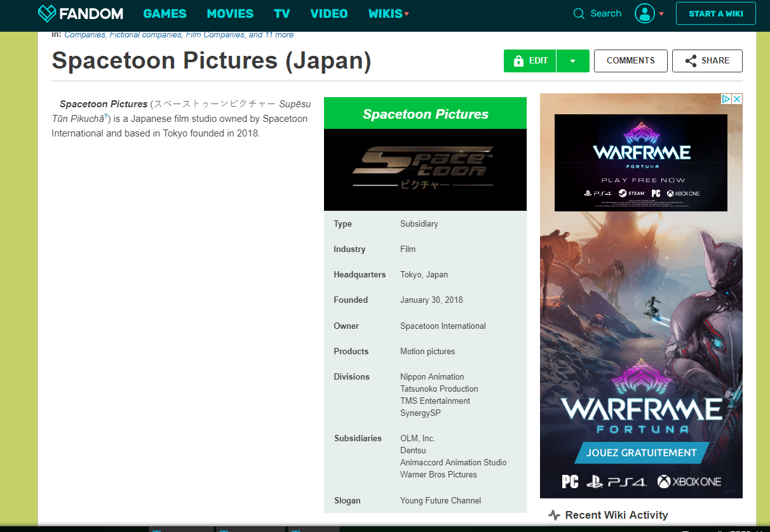Close the Warframe ad with X icon
Viewport: 770px width, 532px height.
[737, 99]
